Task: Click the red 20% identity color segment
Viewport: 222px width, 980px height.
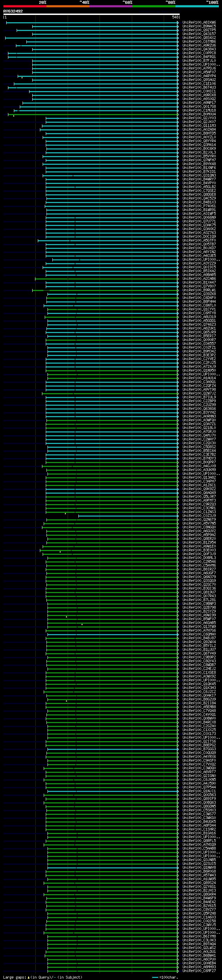Action: tap(25, 6)
